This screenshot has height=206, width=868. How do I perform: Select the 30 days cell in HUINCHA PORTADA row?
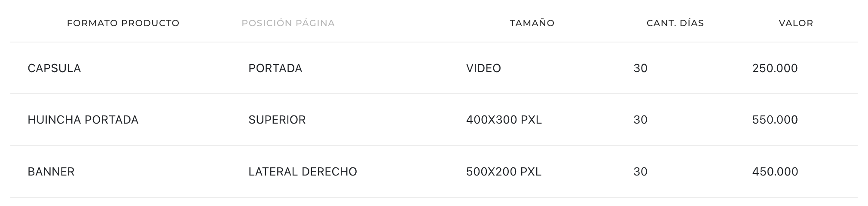point(641,120)
